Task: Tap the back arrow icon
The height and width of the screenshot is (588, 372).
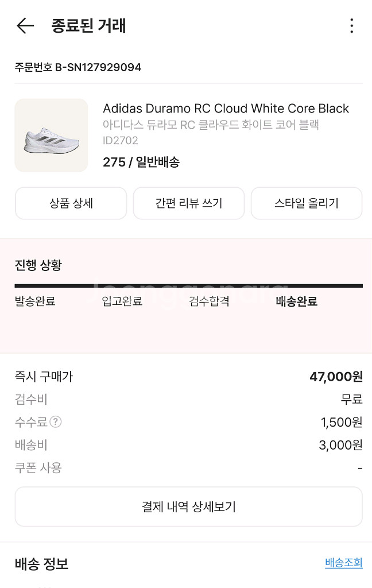Action: (25, 26)
